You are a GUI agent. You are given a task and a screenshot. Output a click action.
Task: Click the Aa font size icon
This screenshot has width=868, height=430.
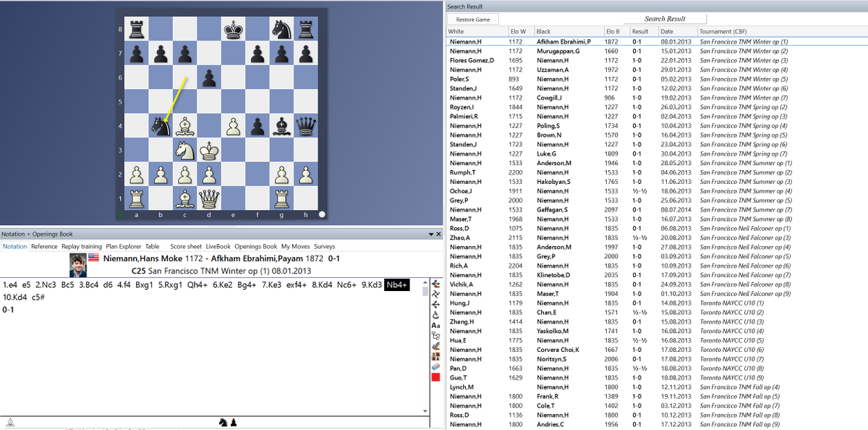pyautogui.click(x=435, y=326)
